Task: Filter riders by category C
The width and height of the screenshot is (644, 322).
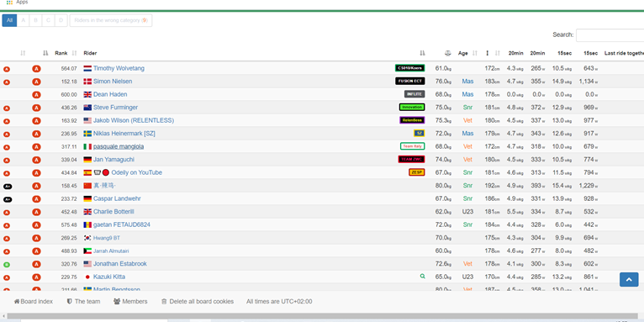Action: [x=49, y=20]
